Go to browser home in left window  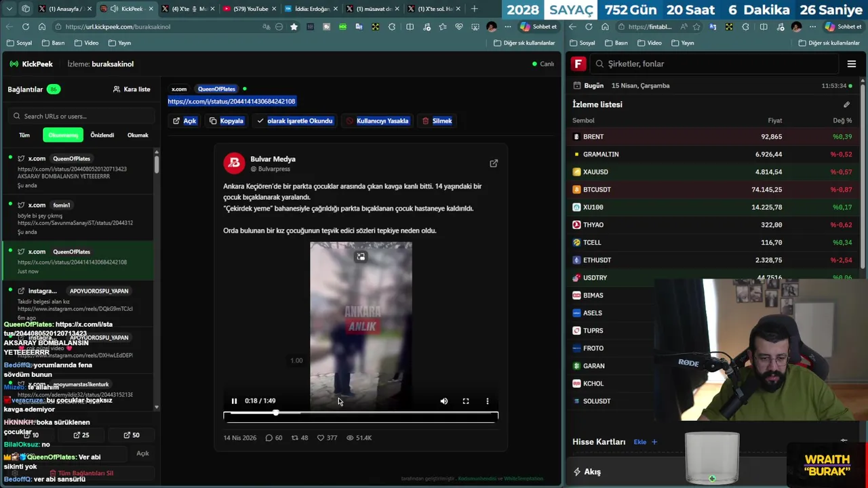pyautogui.click(x=42, y=26)
